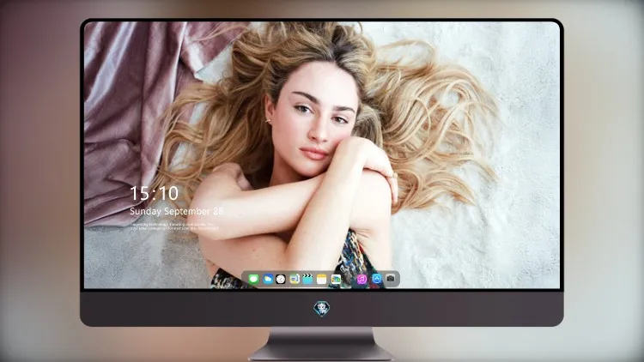Open the Finder-style icon in dock
This screenshot has width=644, height=362.
tap(294, 280)
